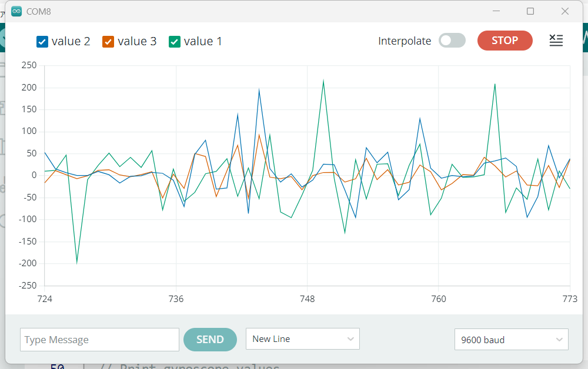This screenshot has width=588, height=369.
Task: Close the COM8 window
Action: 565,11
